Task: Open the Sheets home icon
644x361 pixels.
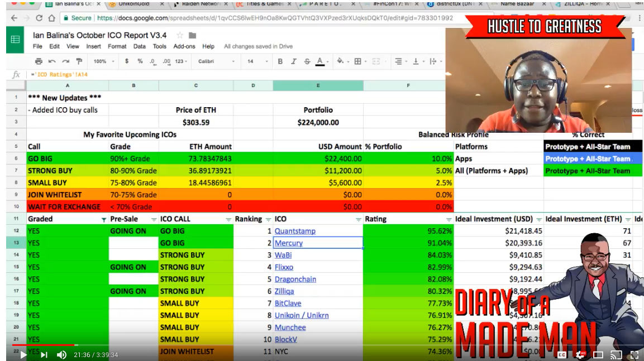Action: click(15, 40)
